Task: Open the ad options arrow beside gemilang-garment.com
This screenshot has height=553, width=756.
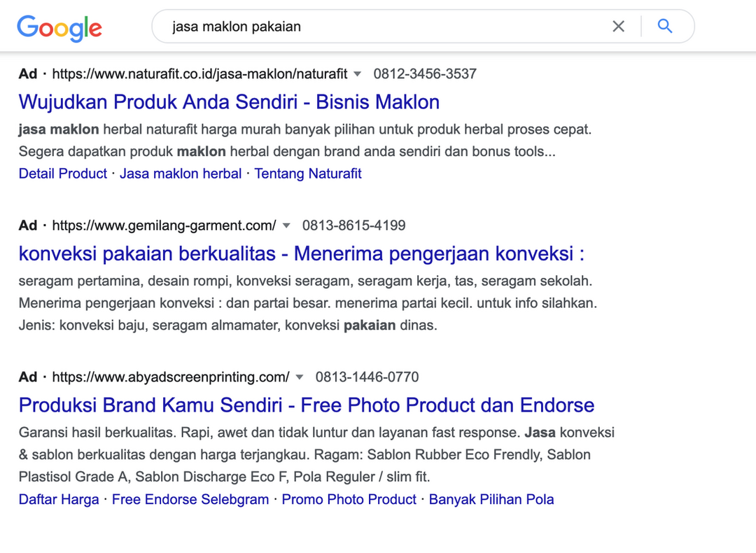Action: pyautogui.click(x=287, y=225)
